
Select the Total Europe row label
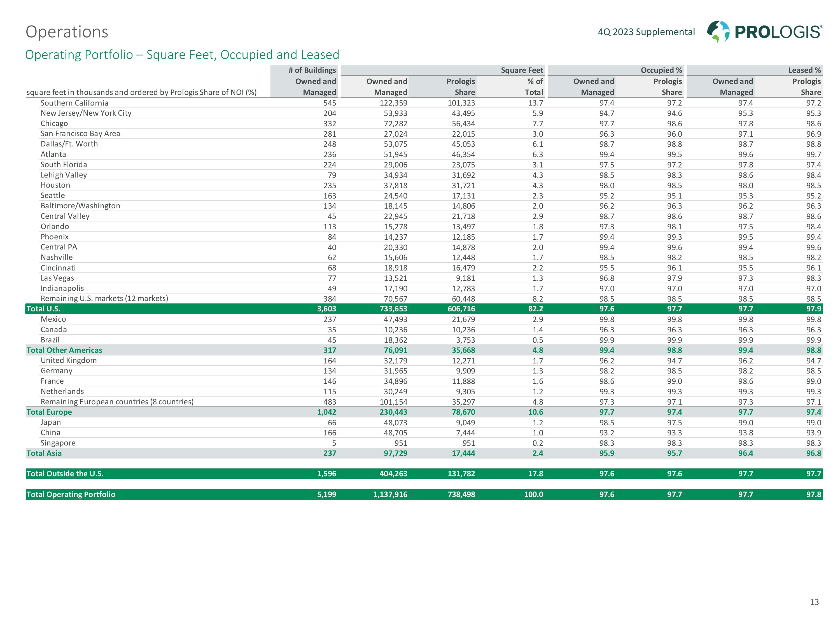(x=49, y=412)
